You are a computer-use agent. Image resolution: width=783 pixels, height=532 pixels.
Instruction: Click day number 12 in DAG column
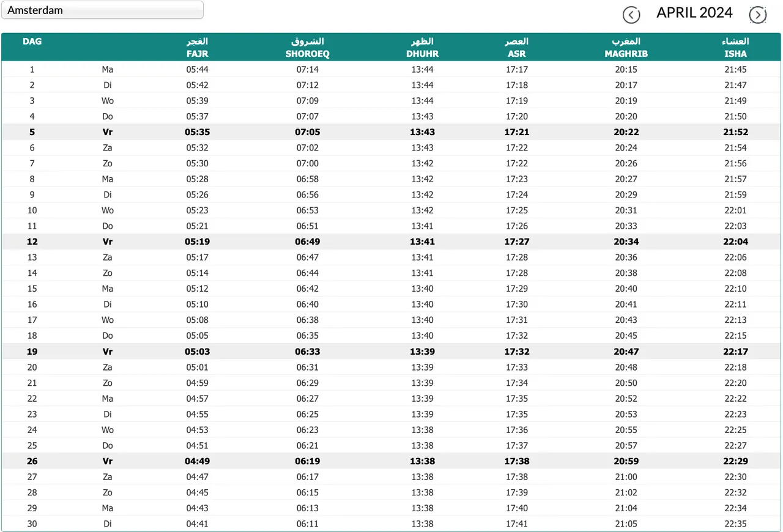click(32, 242)
